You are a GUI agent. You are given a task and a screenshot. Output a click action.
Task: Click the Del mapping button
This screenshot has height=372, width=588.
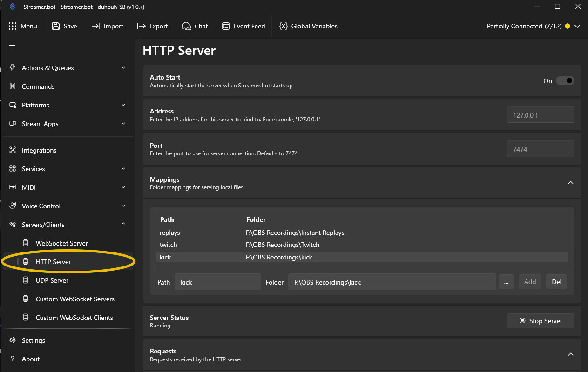[x=556, y=282]
